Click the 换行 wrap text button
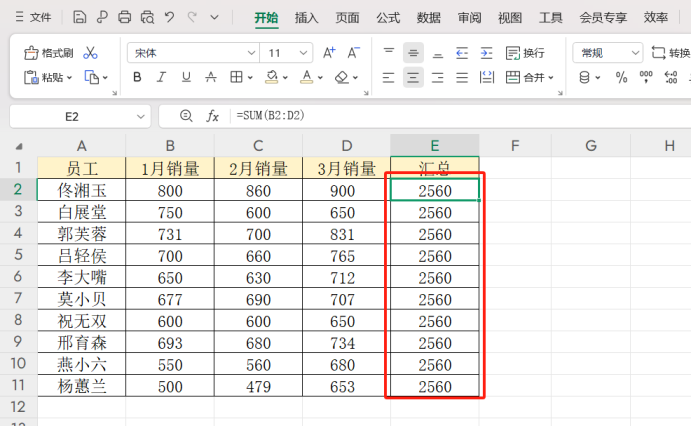 click(x=525, y=53)
